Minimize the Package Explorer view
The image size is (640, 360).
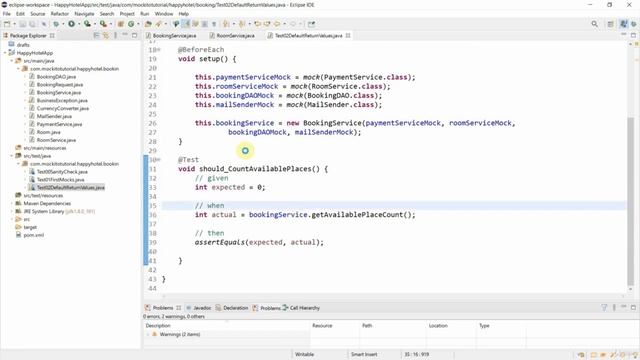click(x=125, y=35)
